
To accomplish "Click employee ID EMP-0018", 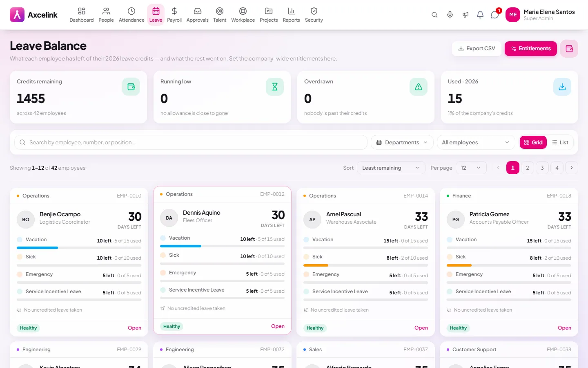I will pyautogui.click(x=559, y=196).
